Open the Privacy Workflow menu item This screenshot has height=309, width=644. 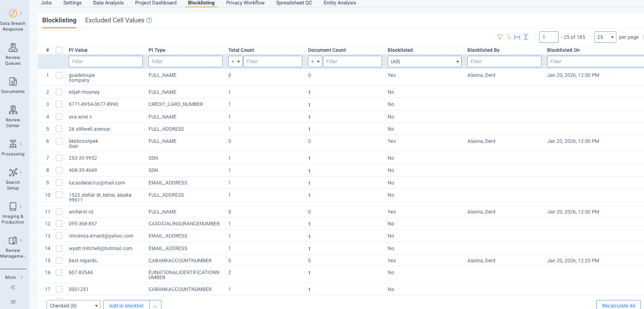click(245, 3)
